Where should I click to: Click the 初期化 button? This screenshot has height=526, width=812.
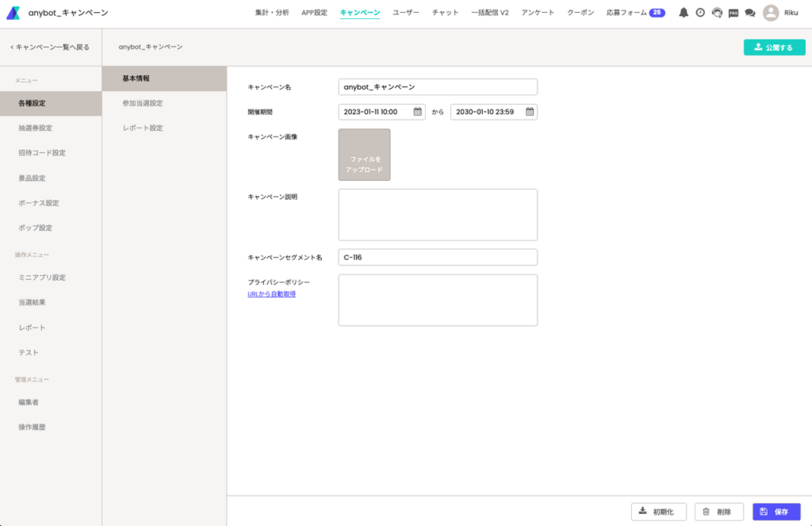point(658,512)
